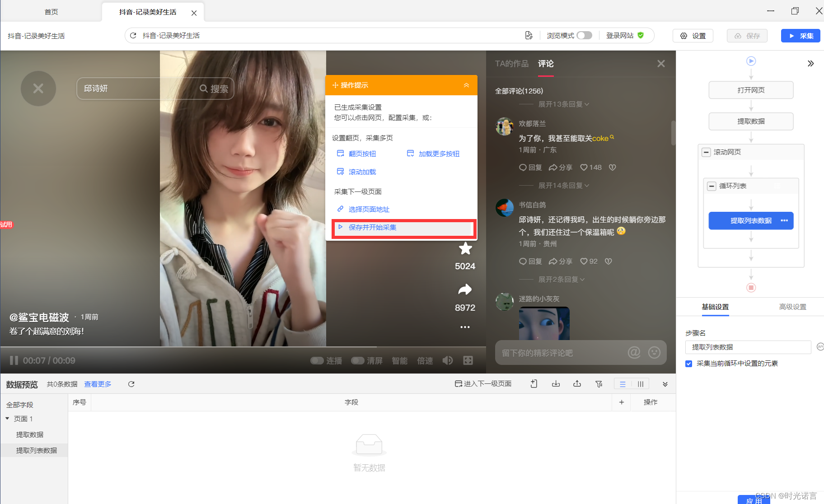Toggle the 浏览模式 browse mode switch
This screenshot has width=824, height=504.
584,35
